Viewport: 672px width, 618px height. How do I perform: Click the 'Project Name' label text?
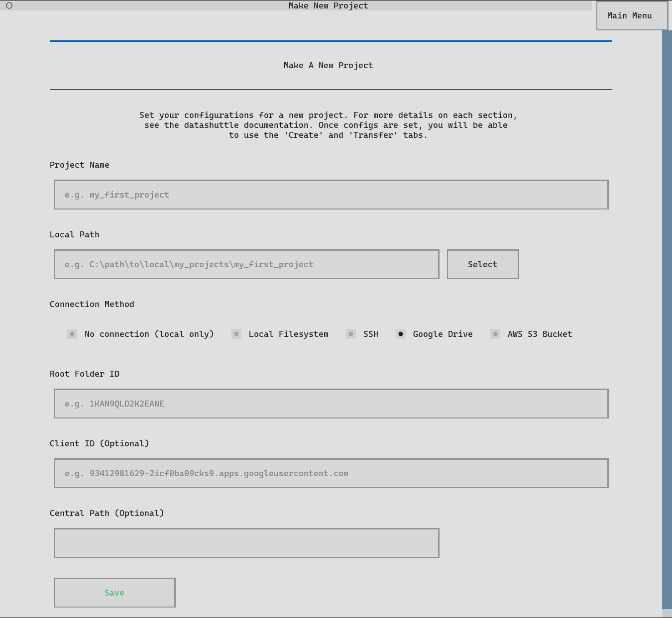[x=80, y=165]
